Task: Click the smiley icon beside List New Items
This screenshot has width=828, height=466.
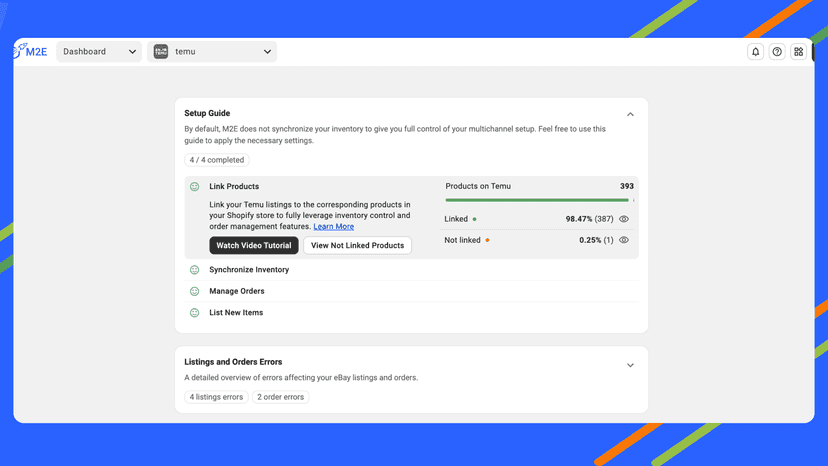Action: [x=194, y=313]
